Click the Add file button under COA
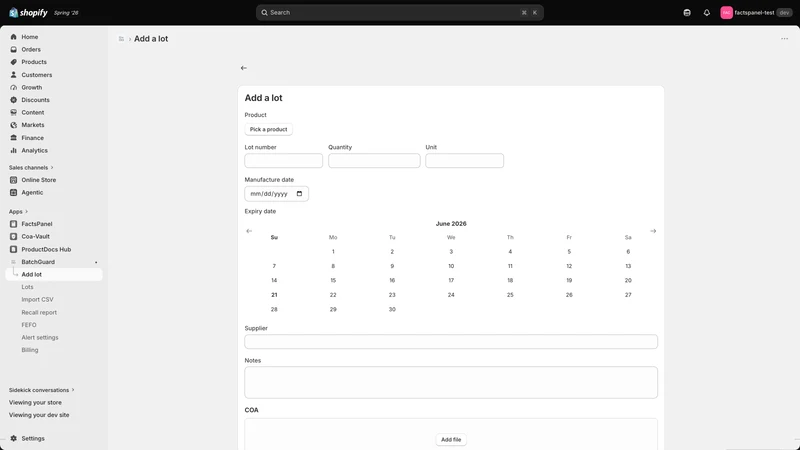Screen dimensions: 800x450 pyautogui.click(x=451, y=439)
